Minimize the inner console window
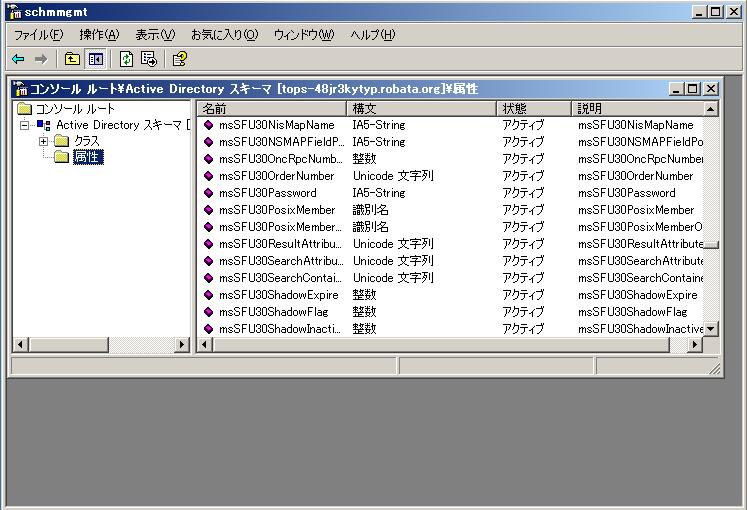Image resolution: width=747 pixels, height=510 pixels. (x=676, y=89)
